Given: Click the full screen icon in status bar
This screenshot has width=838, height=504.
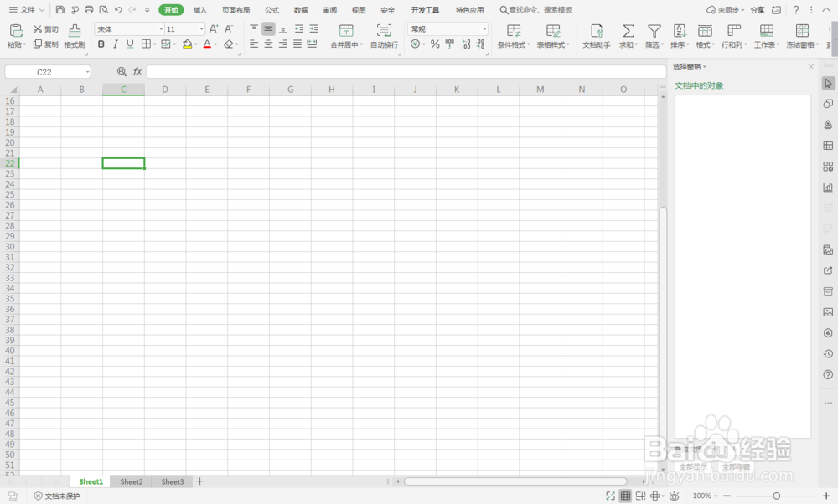Looking at the screenshot, I should (610, 496).
